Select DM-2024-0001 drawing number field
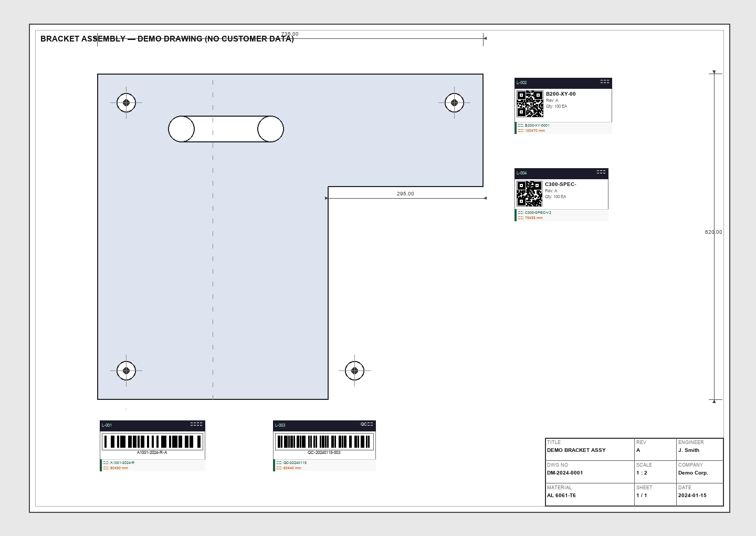The width and height of the screenshot is (756, 536). point(565,473)
